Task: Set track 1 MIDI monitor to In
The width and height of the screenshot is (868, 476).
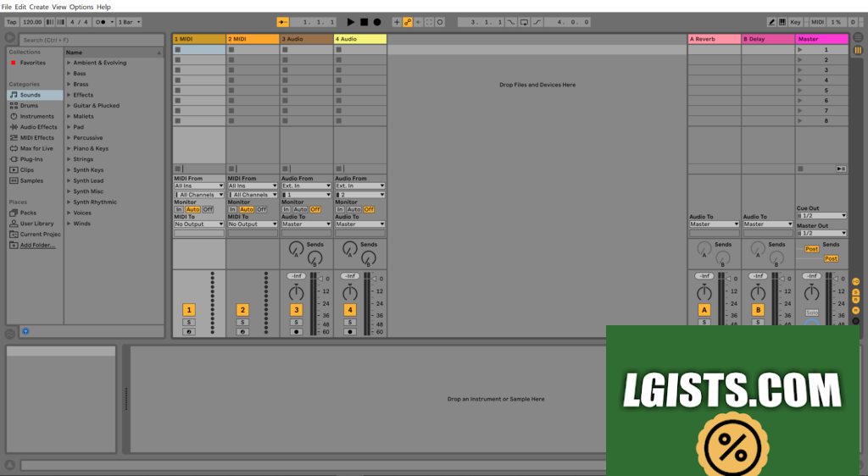Action: [179, 209]
